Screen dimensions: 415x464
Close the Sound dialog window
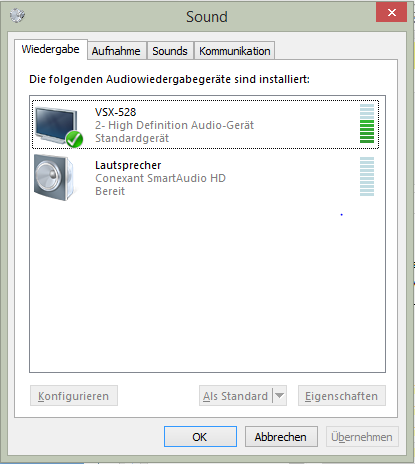coord(391,12)
